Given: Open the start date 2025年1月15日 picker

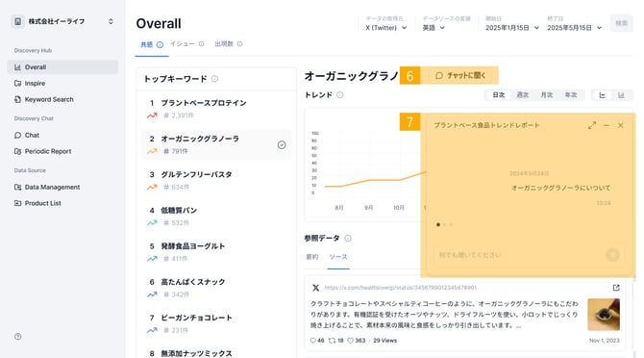Looking at the screenshot, I should 512,28.
